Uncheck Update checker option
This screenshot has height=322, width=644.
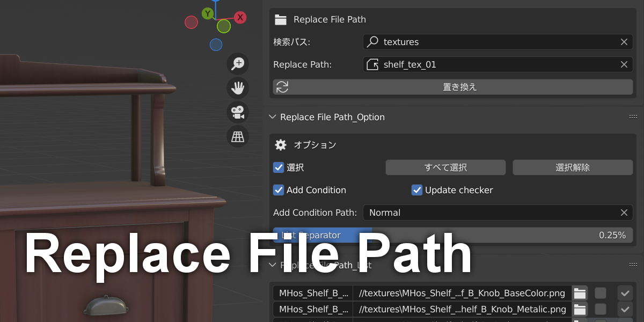coord(417,190)
